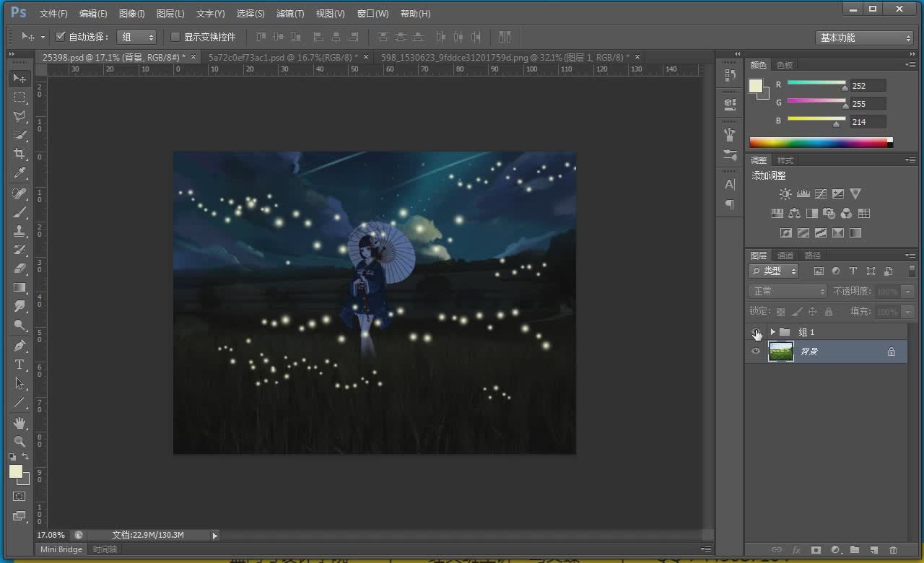Expand the 组 1 layer group
924x563 pixels.
click(773, 332)
